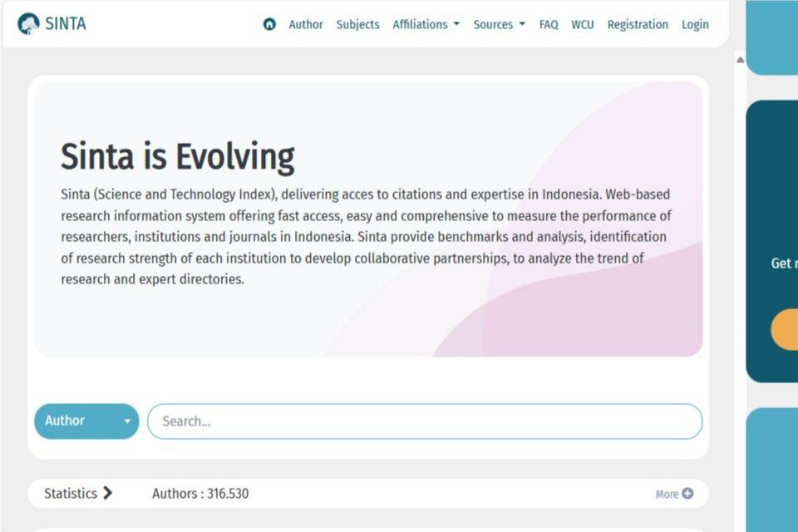Focus the Search input field
This screenshot has height=532, width=798.
click(425, 421)
